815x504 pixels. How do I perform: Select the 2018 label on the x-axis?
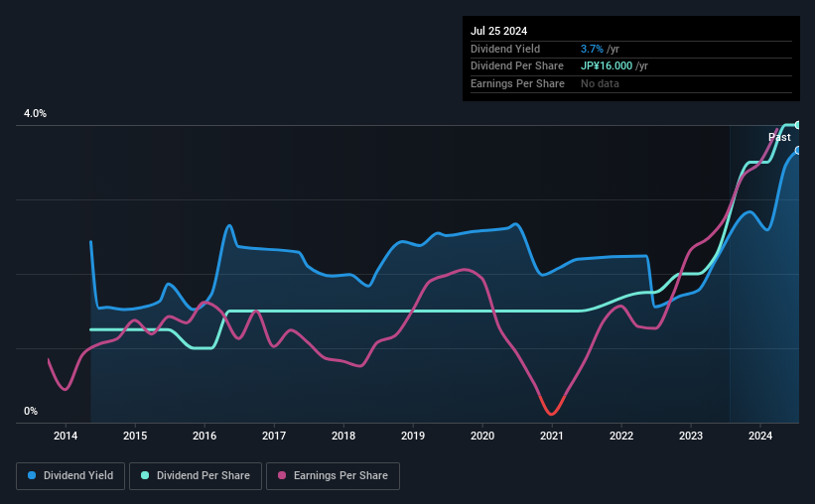(343, 436)
